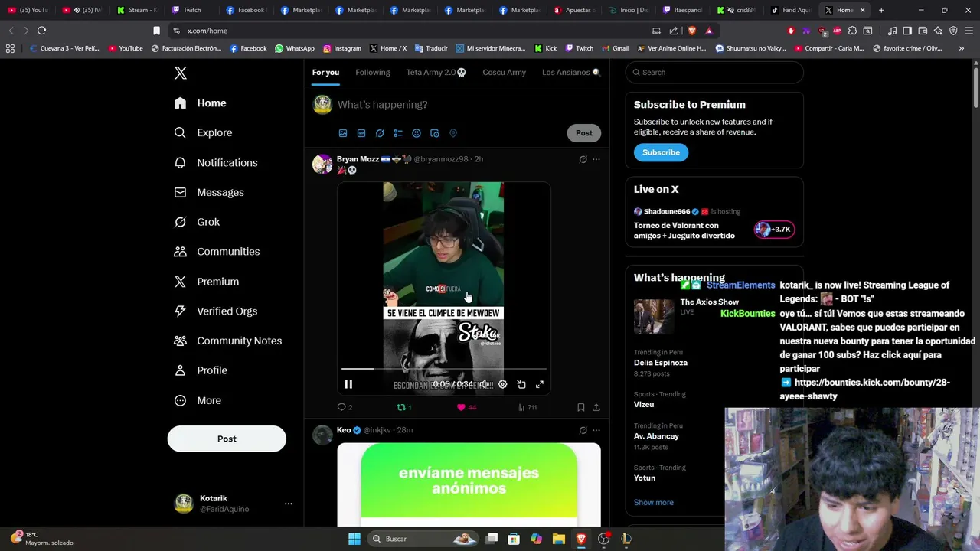Open Community Notes in sidebar
Viewport: 980px width, 551px height.
pyautogui.click(x=228, y=341)
